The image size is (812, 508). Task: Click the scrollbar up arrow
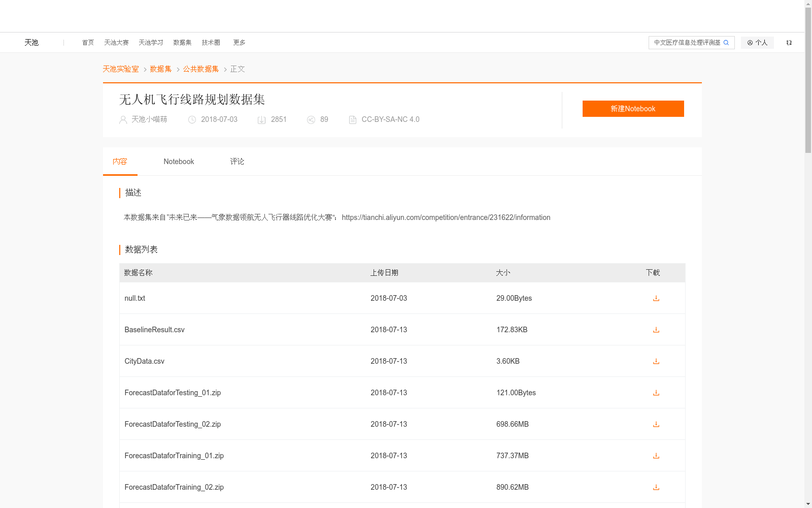(x=808, y=4)
